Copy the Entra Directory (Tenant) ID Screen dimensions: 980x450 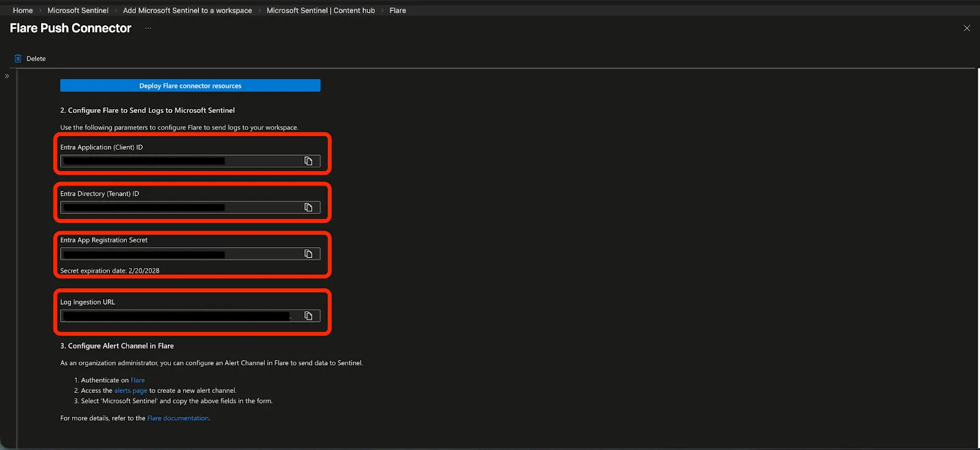308,208
